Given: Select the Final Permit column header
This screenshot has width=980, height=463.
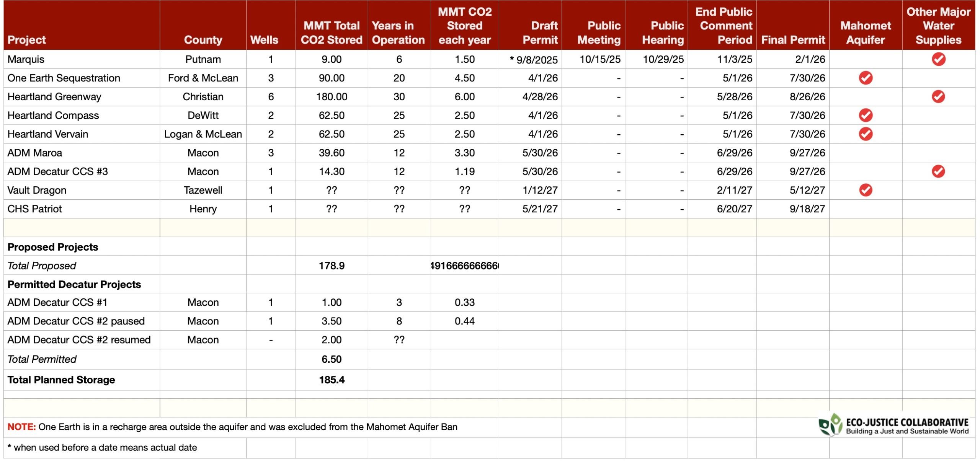Looking at the screenshot, I should point(793,40).
